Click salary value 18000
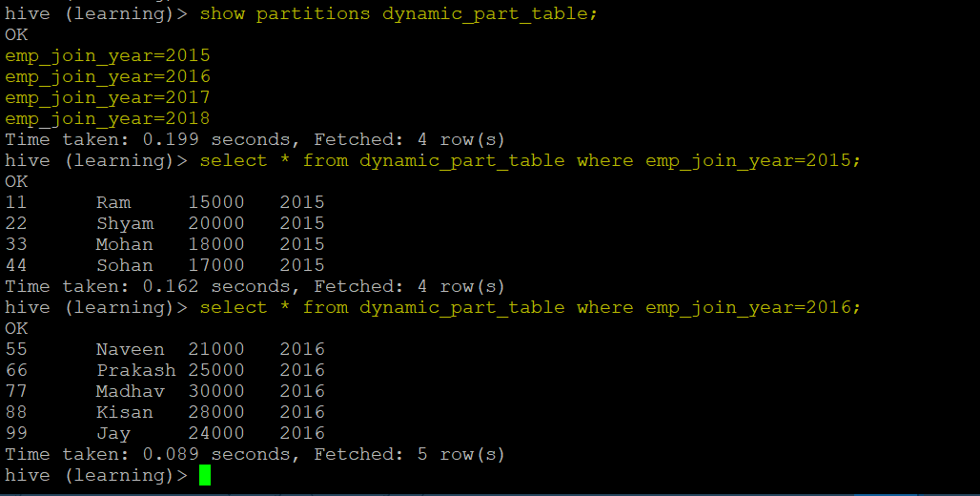The height and width of the screenshot is (496, 980). tap(216, 244)
